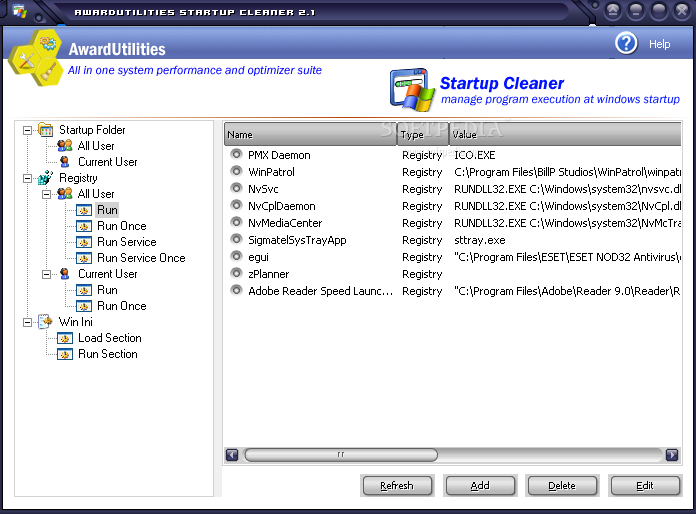Collapse the Startup Folder tree node
Image resolution: width=696 pixels, height=514 pixels.
28,130
